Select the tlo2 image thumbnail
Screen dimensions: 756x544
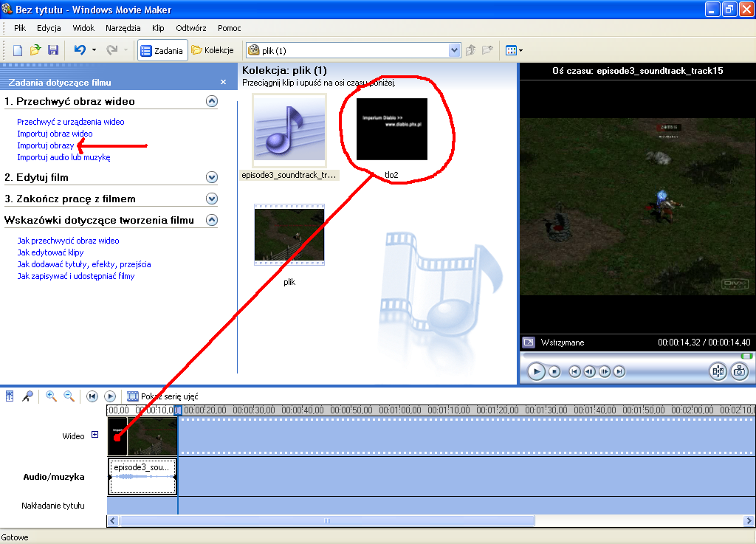pos(391,129)
